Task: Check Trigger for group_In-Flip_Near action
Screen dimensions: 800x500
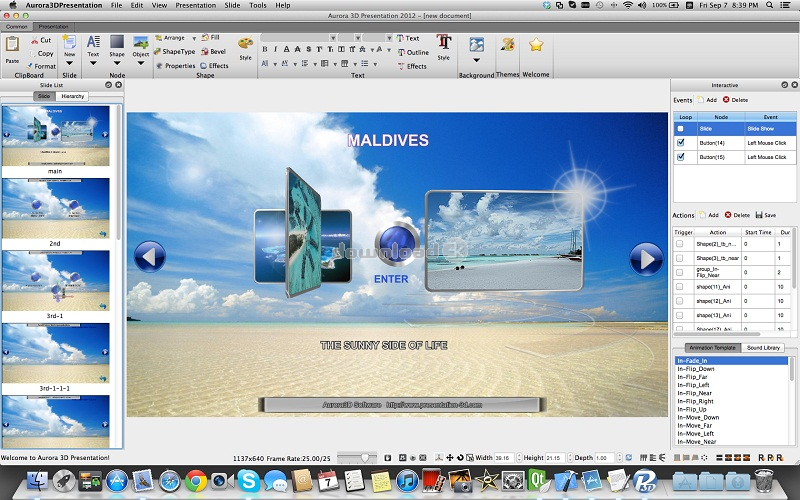Action: (x=680, y=272)
